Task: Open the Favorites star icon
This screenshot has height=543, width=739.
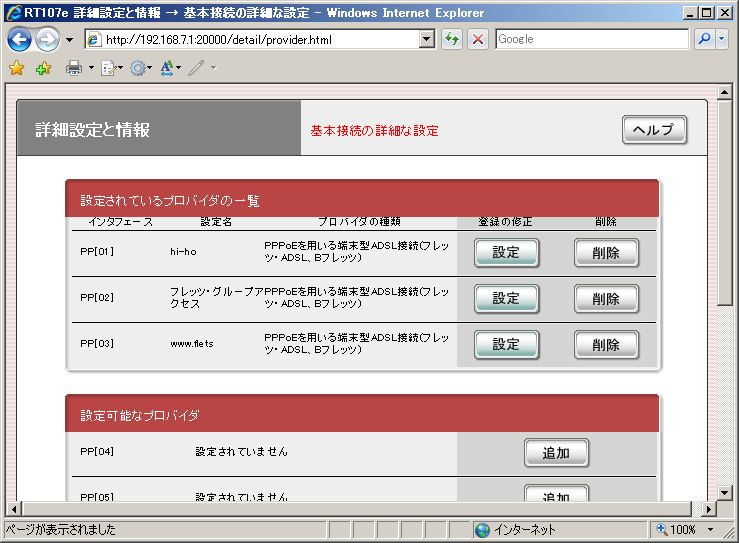Action: pos(16,68)
